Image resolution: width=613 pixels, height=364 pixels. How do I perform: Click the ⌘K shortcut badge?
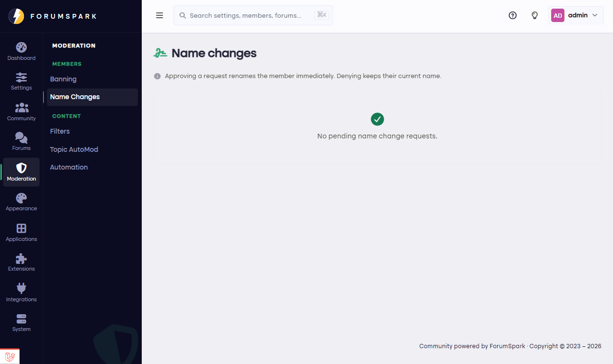click(x=321, y=15)
